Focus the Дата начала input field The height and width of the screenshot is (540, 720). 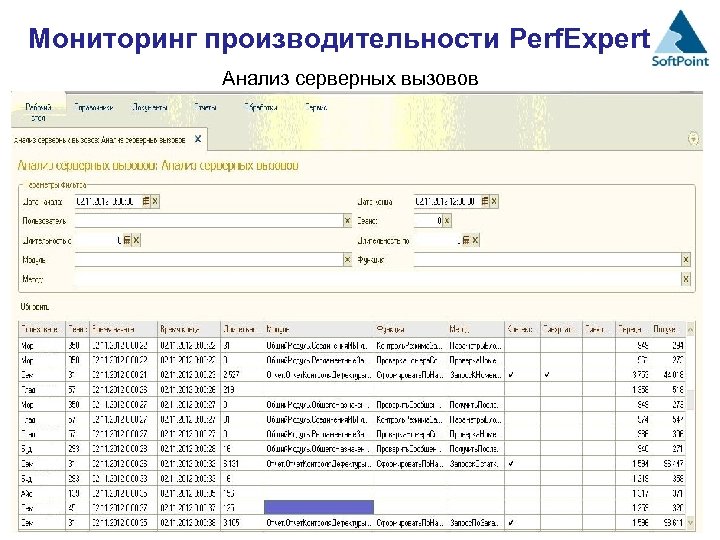[108, 201]
